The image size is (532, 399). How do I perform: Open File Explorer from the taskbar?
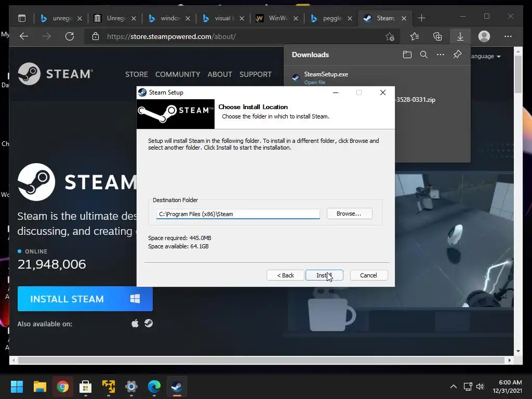click(x=39, y=387)
